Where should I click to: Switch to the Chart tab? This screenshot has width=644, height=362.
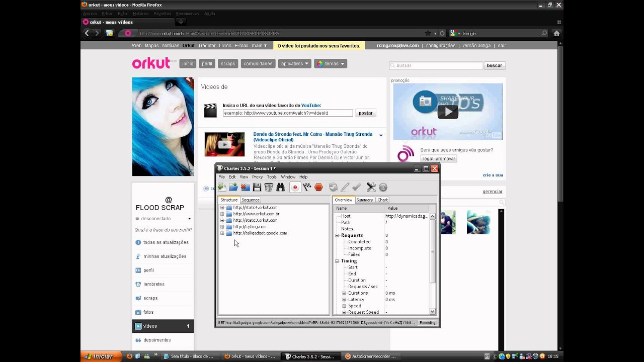pyautogui.click(x=383, y=200)
